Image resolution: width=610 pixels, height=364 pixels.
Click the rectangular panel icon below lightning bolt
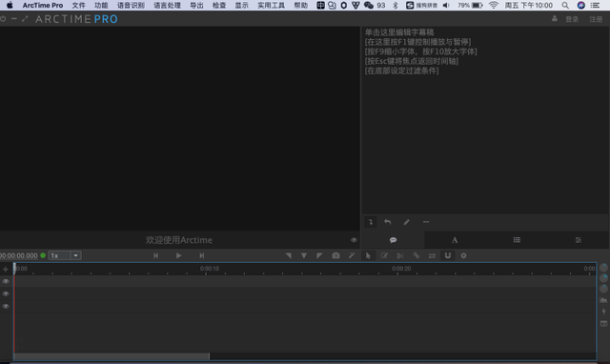click(603, 323)
